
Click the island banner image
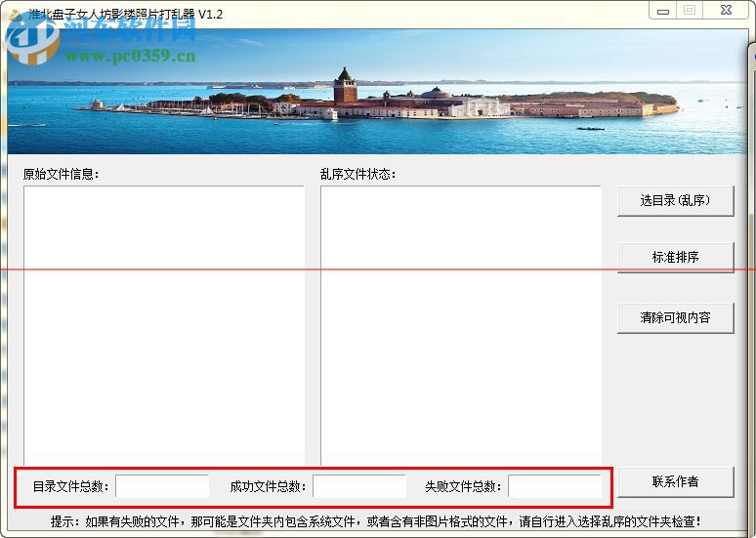tap(377, 92)
